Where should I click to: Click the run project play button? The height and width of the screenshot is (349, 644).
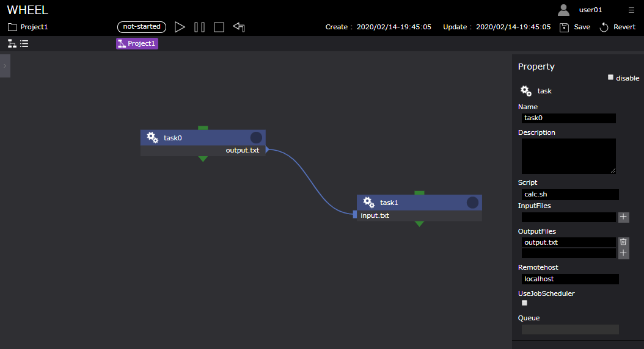pos(180,27)
